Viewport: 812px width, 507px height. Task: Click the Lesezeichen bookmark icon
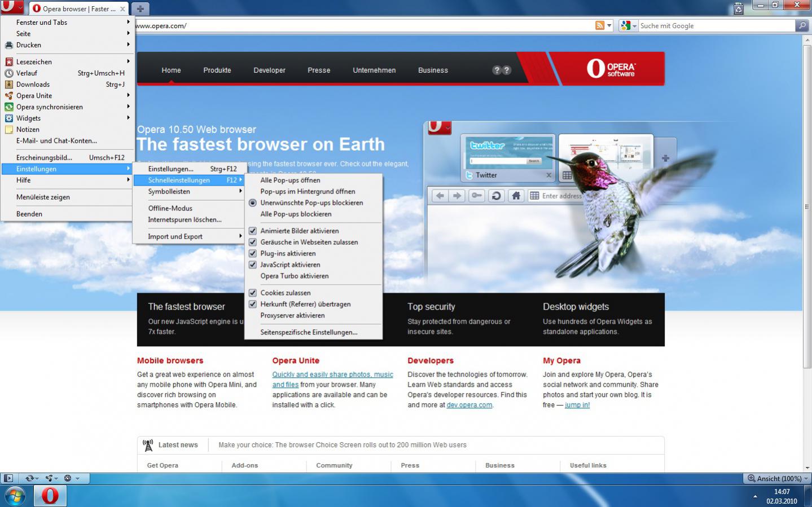(x=8, y=62)
